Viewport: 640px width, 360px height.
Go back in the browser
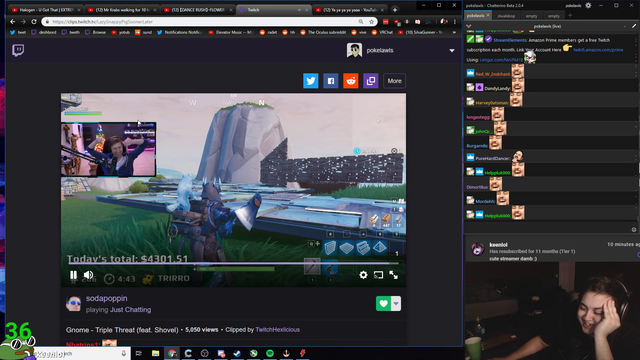click(x=12, y=22)
